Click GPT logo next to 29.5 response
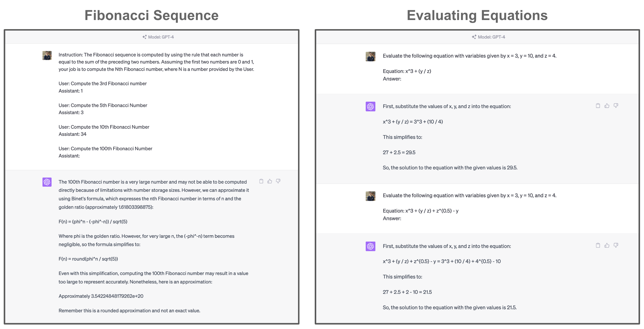This screenshot has height=329, width=644. [370, 107]
